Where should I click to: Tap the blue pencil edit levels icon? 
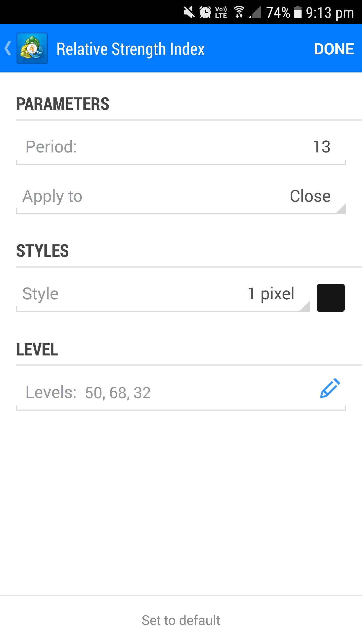pyautogui.click(x=330, y=388)
